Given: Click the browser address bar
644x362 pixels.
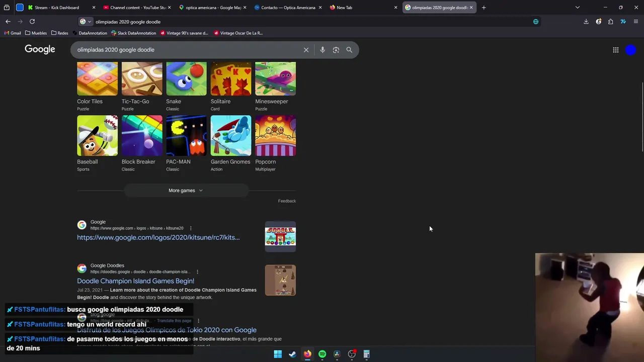Looking at the screenshot, I should pyautogui.click(x=312, y=22).
